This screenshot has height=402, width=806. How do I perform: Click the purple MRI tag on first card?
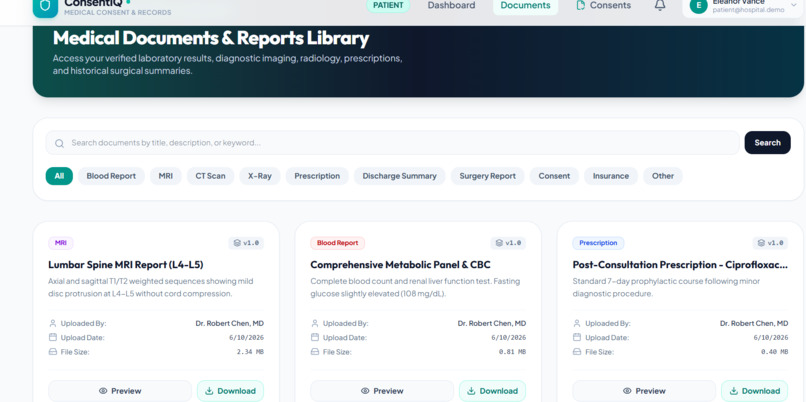tap(61, 243)
